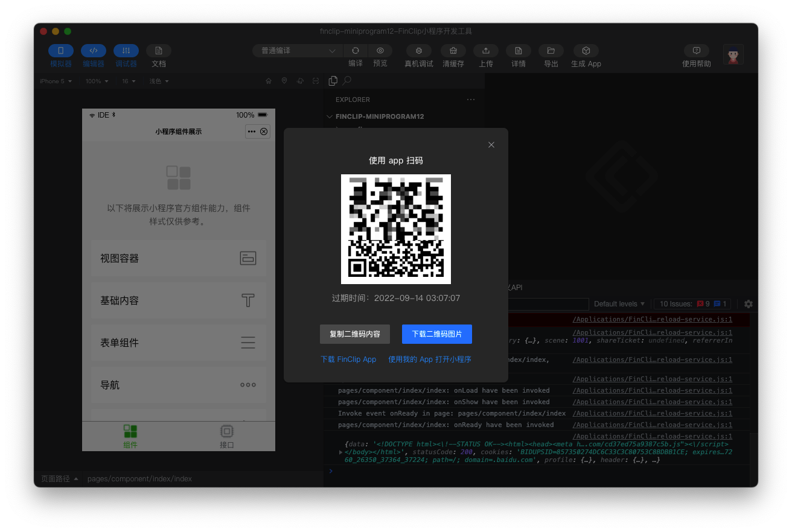Open the 表单组件 list item
The image size is (792, 532).
179,343
